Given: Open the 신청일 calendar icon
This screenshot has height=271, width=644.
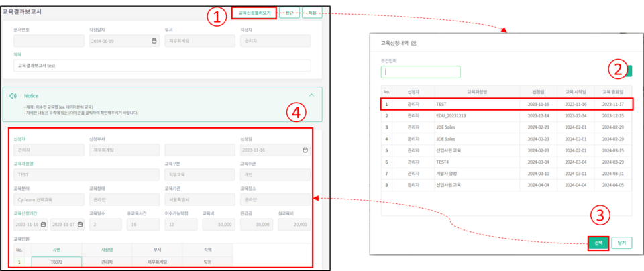Looking at the screenshot, I should (305, 150).
